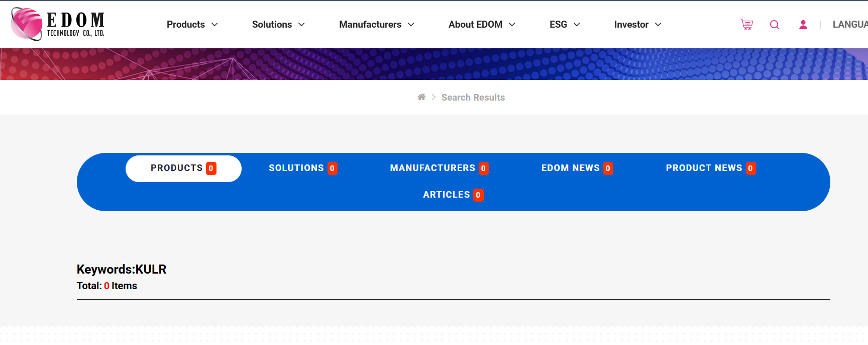Image resolution: width=868 pixels, height=345 pixels.
Task: Show the EDOM NEWS results tab
Action: pyautogui.click(x=570, y=168)
